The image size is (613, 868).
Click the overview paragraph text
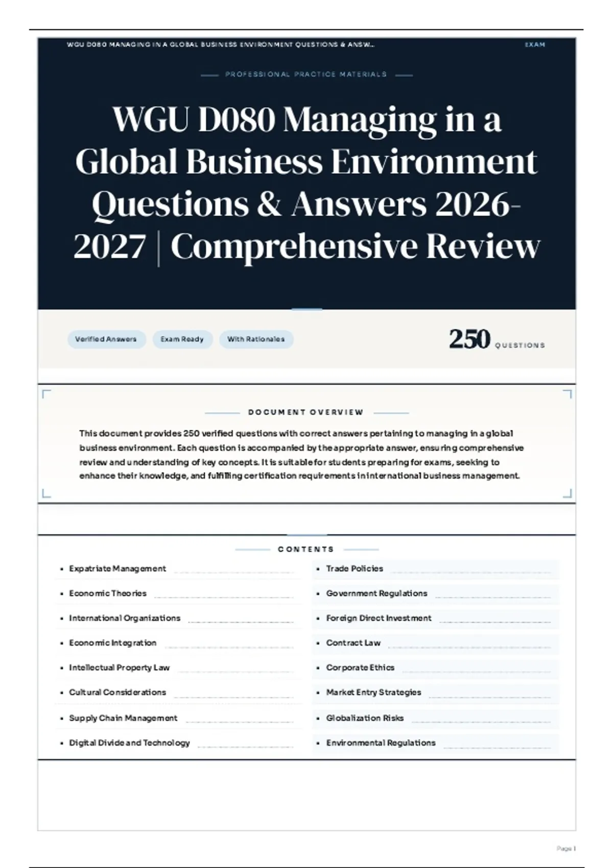[x=301, y=454]
